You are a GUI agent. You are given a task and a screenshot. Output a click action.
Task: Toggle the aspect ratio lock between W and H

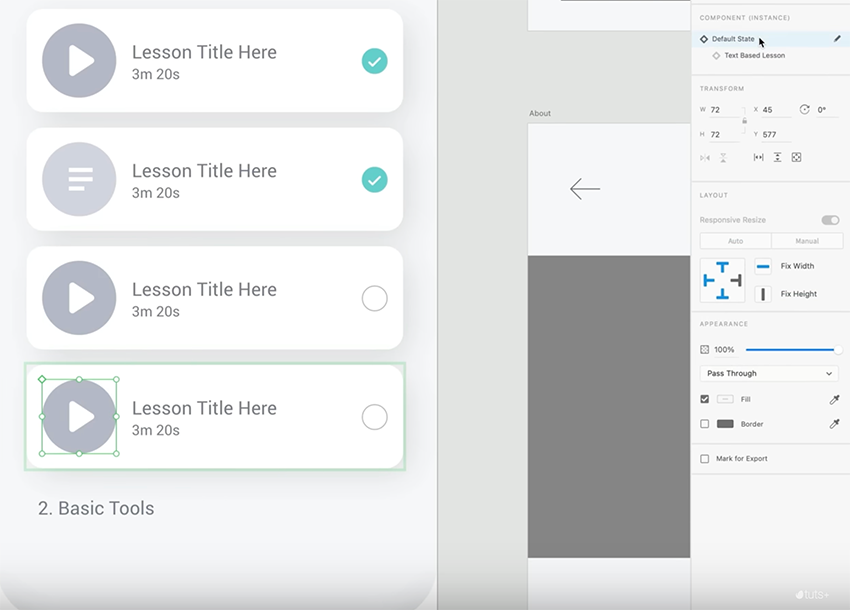coord(744,121)
